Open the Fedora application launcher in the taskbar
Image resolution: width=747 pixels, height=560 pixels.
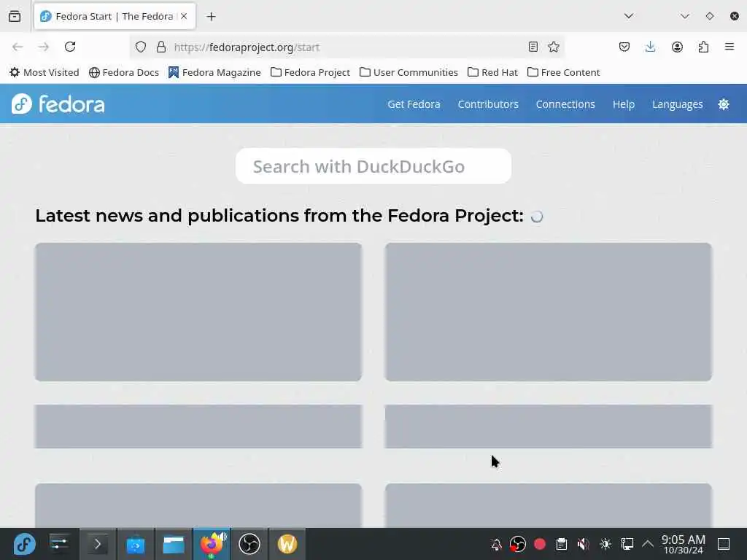[24, 544]
